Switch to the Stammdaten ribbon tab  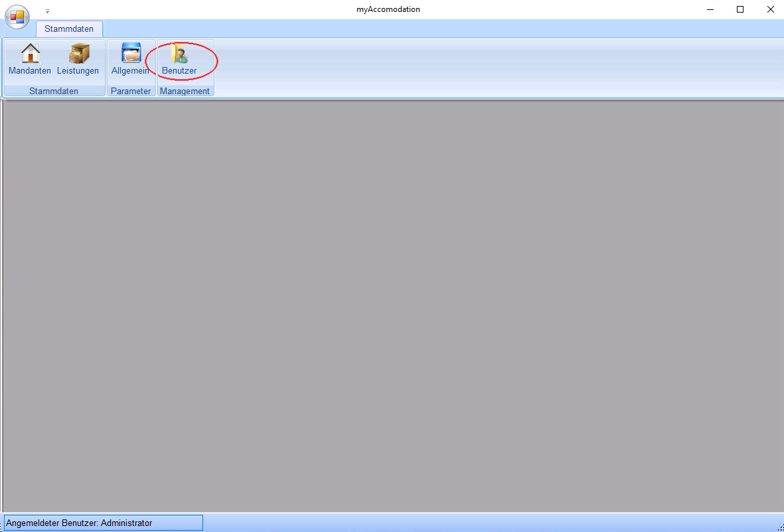pyautogui.click(x=69, y=29)
